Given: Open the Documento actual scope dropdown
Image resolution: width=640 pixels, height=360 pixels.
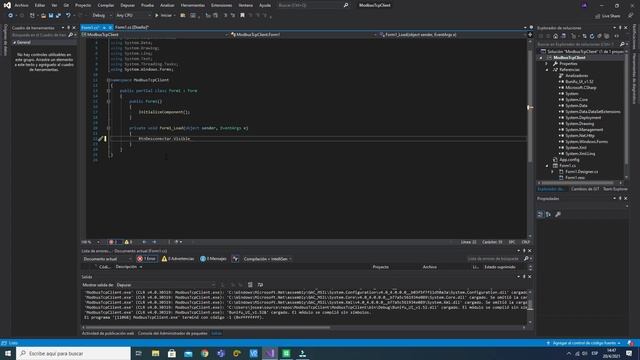Looking at the screenshot, I should pos(107,259).
